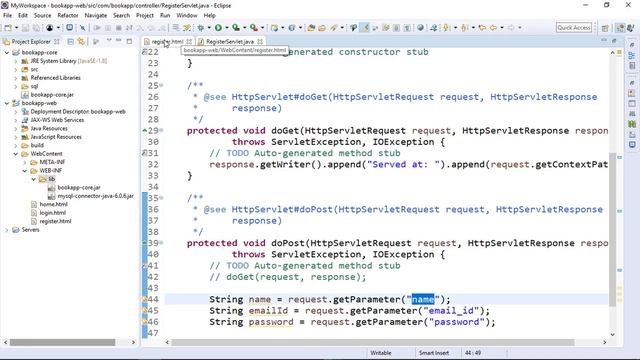Switch to the register.html editor tab
640x360 pixels.
167,42
